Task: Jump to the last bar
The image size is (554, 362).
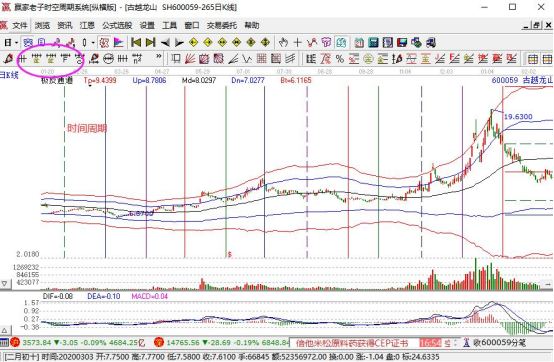Action: (x=151, y=43)
